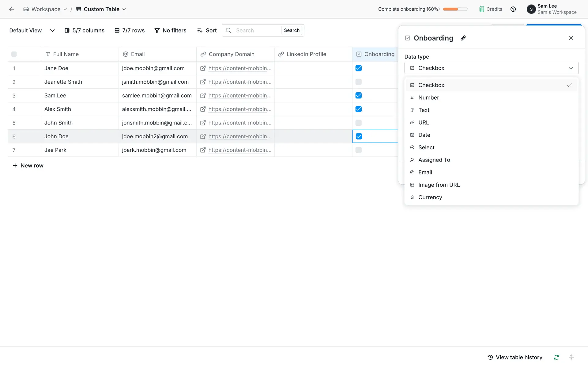Viewport: 588px width, 368px height.
Task: Click Sam Lee profile avatar
Action: pos(531,9)
